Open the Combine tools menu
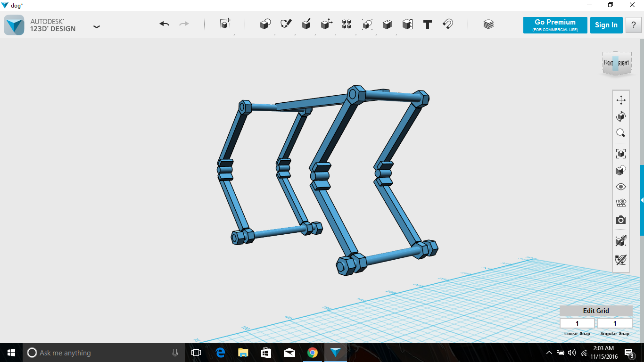644x362 pixels. [x=388, y=25]
